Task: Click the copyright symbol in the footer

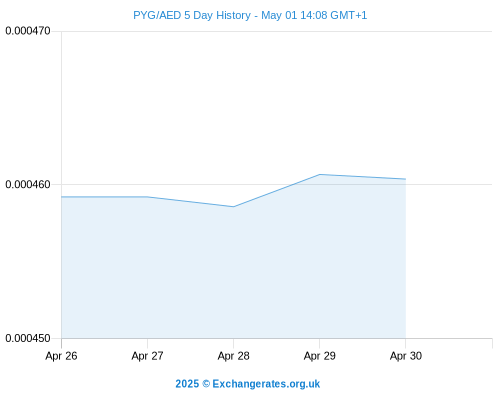Action: point(206,384)
